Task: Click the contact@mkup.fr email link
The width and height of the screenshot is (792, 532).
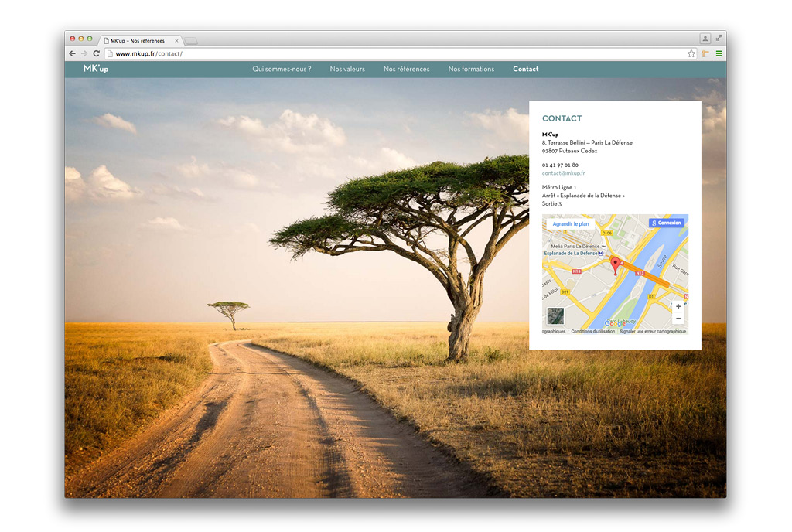Action: pos(563,173)
